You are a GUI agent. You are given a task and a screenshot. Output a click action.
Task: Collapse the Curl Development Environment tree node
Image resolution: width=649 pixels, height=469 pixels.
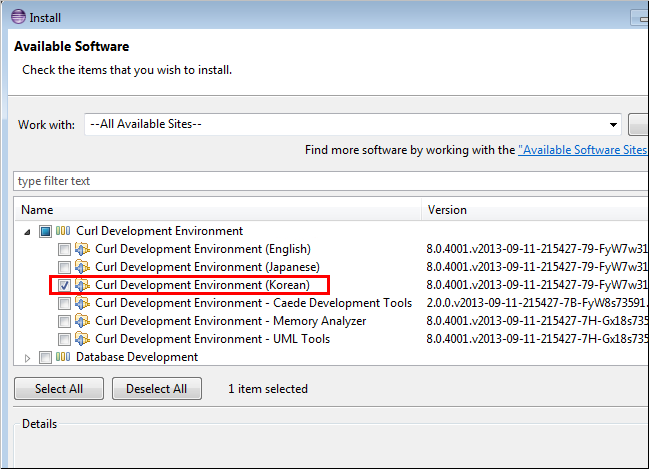point(27,232)
